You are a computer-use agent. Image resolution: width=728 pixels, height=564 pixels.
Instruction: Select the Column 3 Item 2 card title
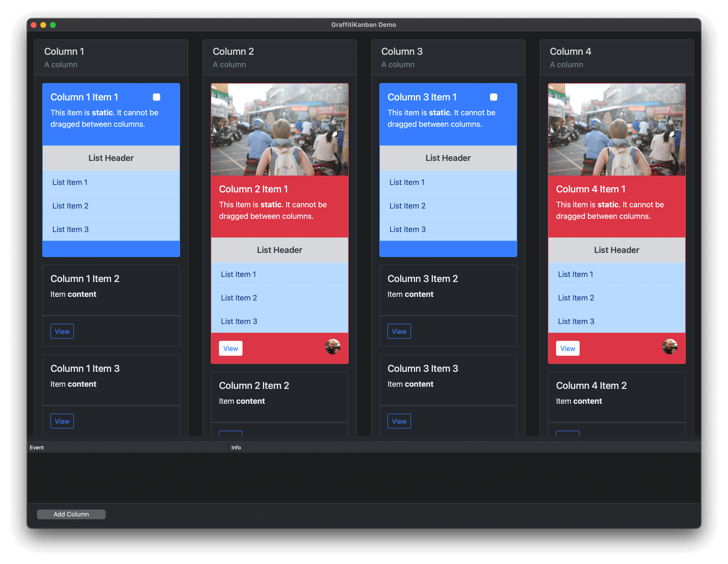click(x=422, y=278)
